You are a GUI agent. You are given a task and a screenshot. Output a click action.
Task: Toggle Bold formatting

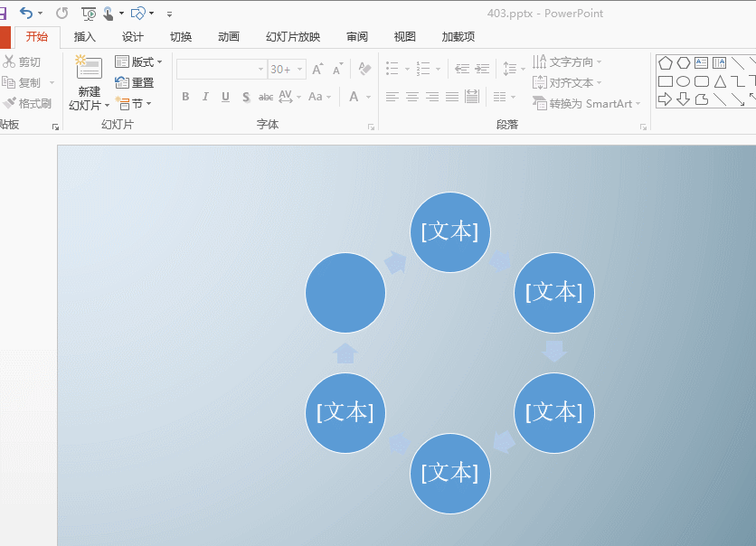pyautogui.click(x=185, y=97)
